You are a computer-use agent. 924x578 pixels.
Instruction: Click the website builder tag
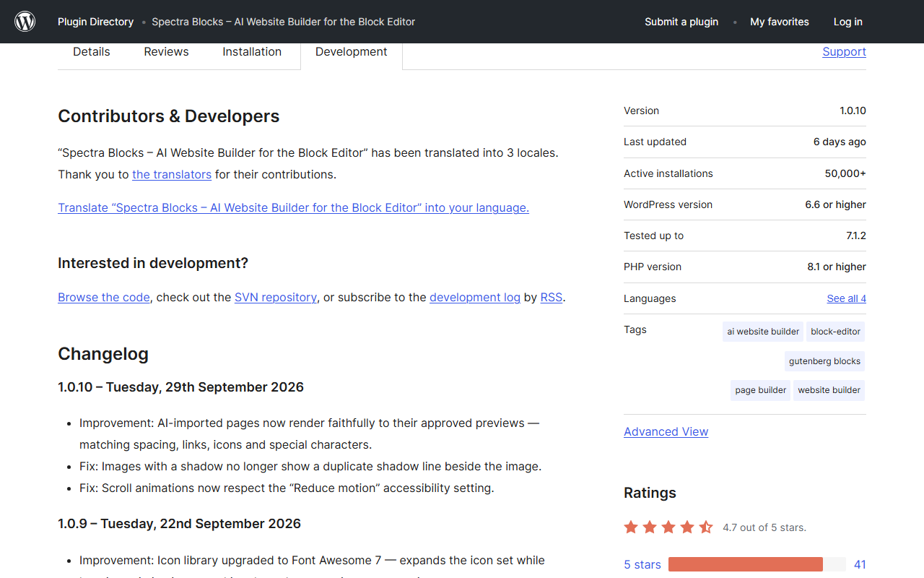pyautogui.click(x=829, y=390)
